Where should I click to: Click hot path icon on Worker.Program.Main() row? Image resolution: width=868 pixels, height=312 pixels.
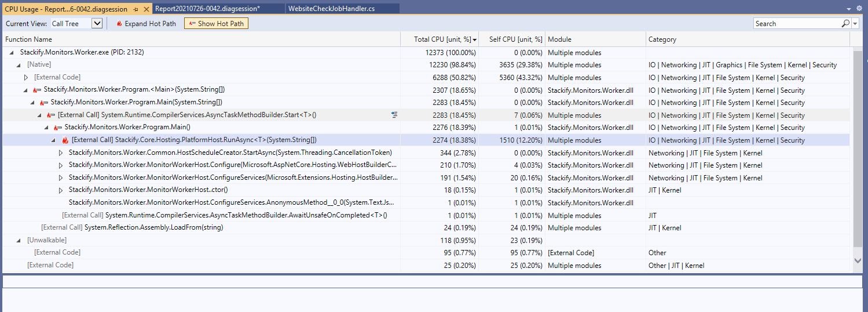point(58,128)
